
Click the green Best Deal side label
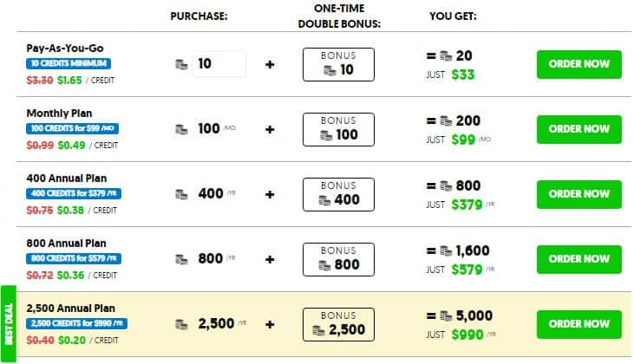click(x=10, y=322)
